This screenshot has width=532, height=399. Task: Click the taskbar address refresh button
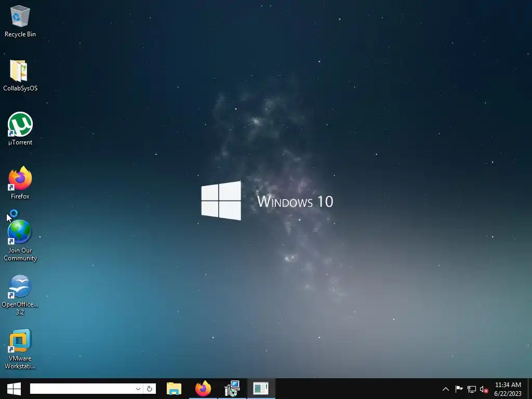coord(150,389)
